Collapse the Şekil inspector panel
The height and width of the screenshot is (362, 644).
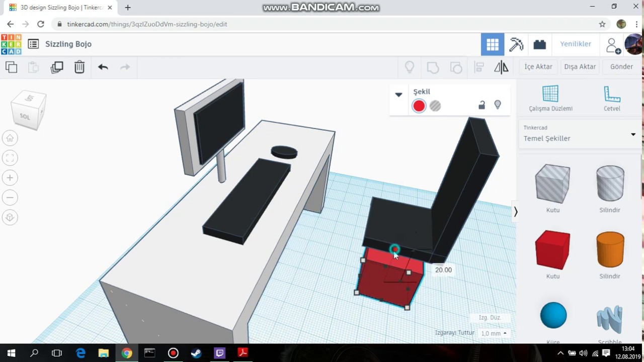pyautogui.click(x=398, y=95)
